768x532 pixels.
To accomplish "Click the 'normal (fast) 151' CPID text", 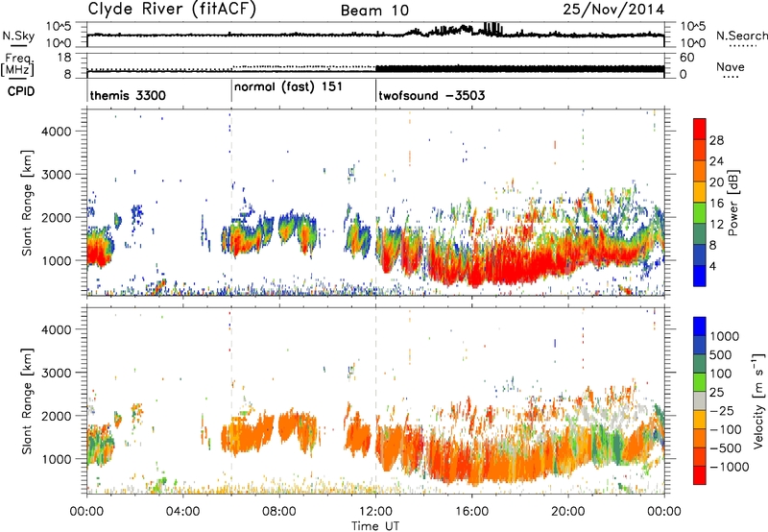I will (288, 87).
